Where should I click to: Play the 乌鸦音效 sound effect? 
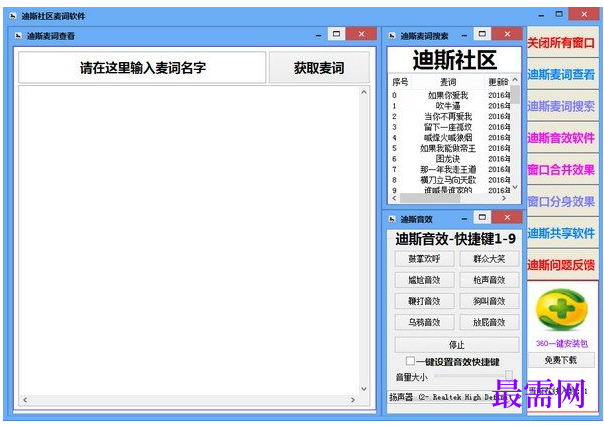pyautogui.click(x=424, y=322)
